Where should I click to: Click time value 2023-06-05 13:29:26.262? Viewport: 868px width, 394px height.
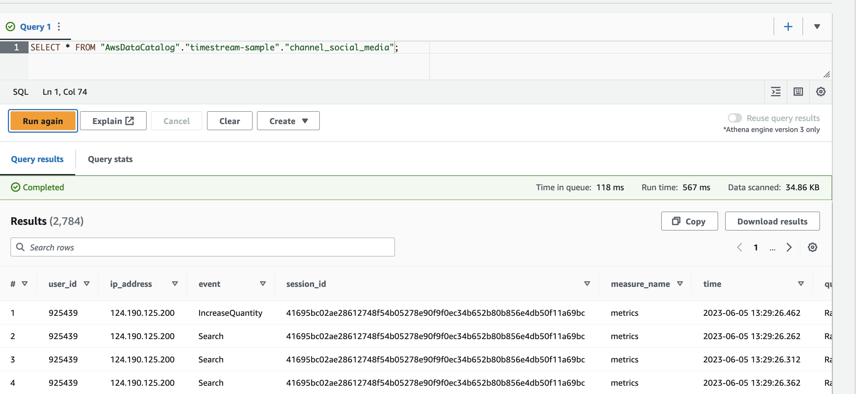[752, 336]
